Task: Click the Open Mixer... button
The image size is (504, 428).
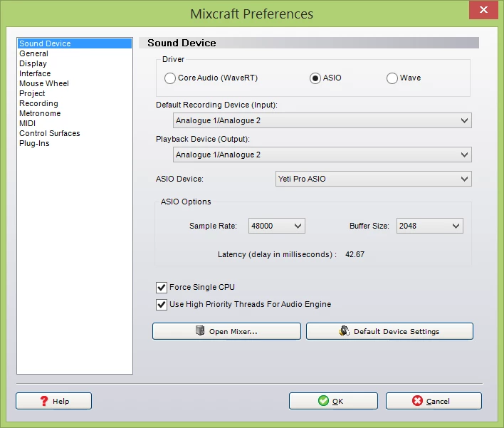Action: click(226, 331)
